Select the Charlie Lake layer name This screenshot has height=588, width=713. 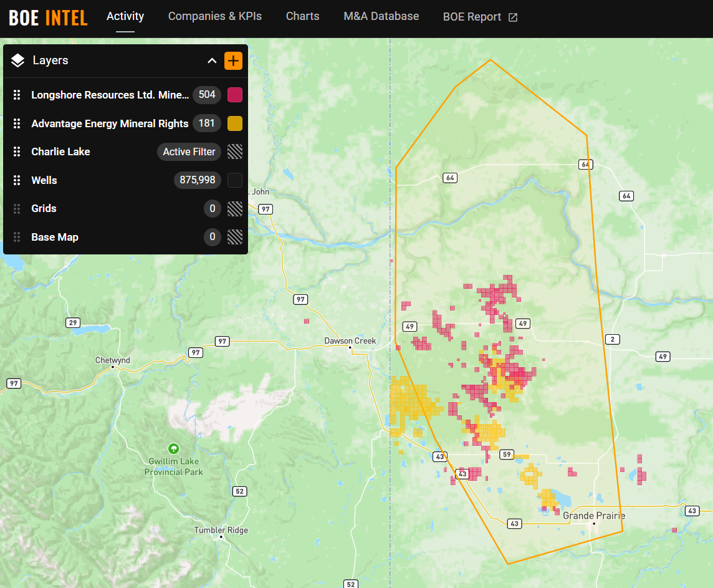[x=60, y=152]
